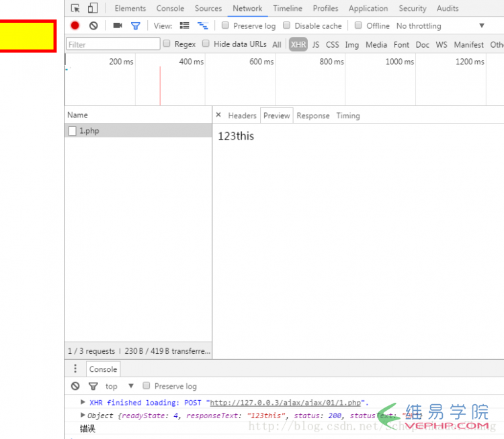Toggle capture screenshots camera icon
This screenshot has height=439, width=504.
click(118, 26)
